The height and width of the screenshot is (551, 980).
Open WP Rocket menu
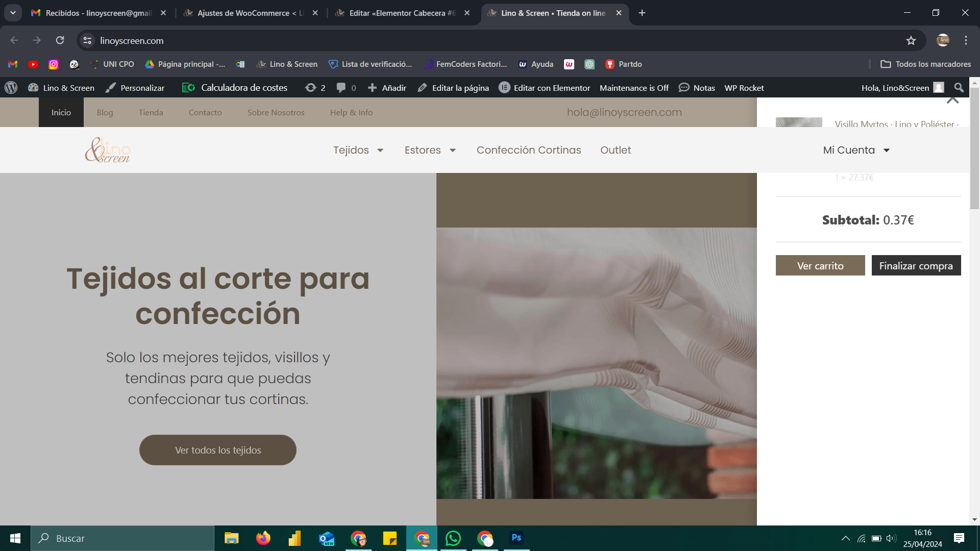point(744,88)
